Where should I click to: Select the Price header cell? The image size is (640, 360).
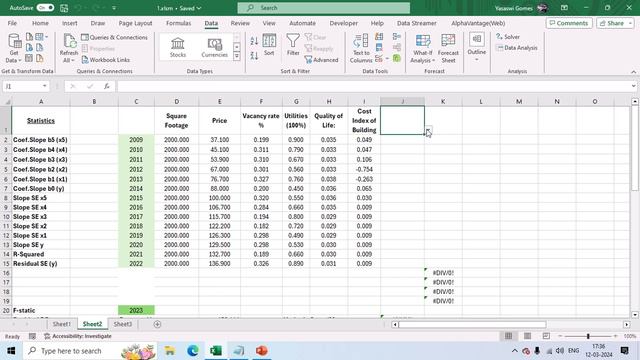[219, 120]
